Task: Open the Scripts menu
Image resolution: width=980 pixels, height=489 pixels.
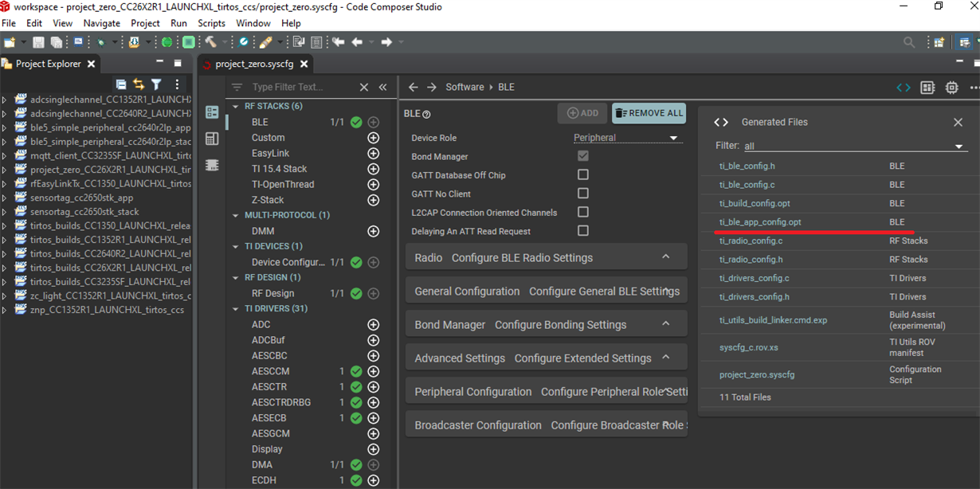Action: point(212,23)
